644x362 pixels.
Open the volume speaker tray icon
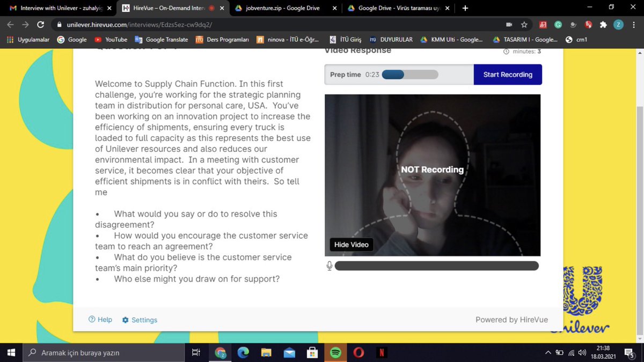pyautogui.click(x=583, y=352)
